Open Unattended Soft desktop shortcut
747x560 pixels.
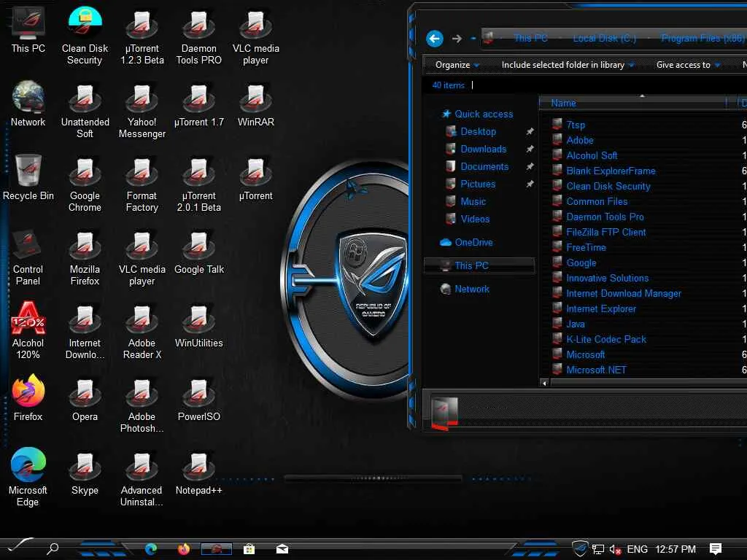pyautogui.click(x=85, y=111)
